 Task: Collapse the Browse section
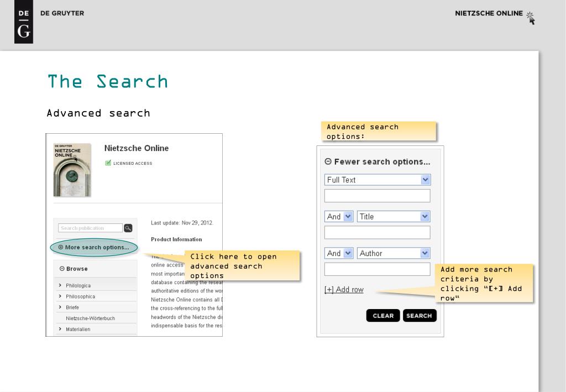[x=74, y=269]
